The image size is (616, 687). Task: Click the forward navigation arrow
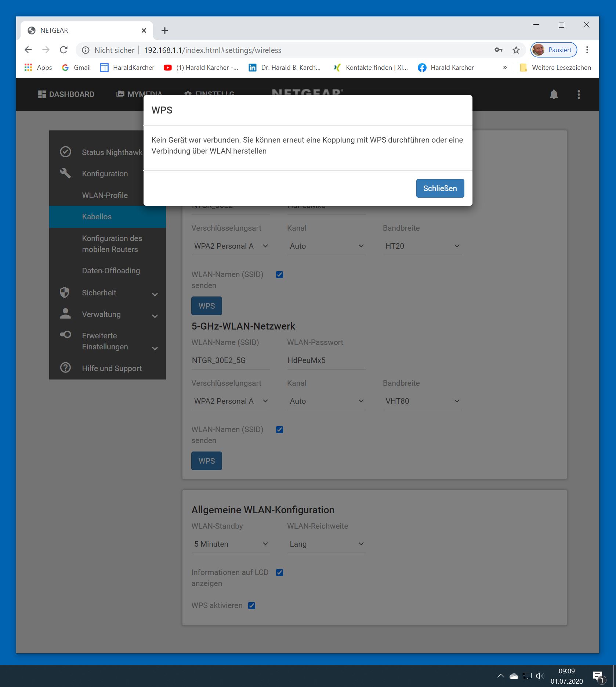pos(46,50)
